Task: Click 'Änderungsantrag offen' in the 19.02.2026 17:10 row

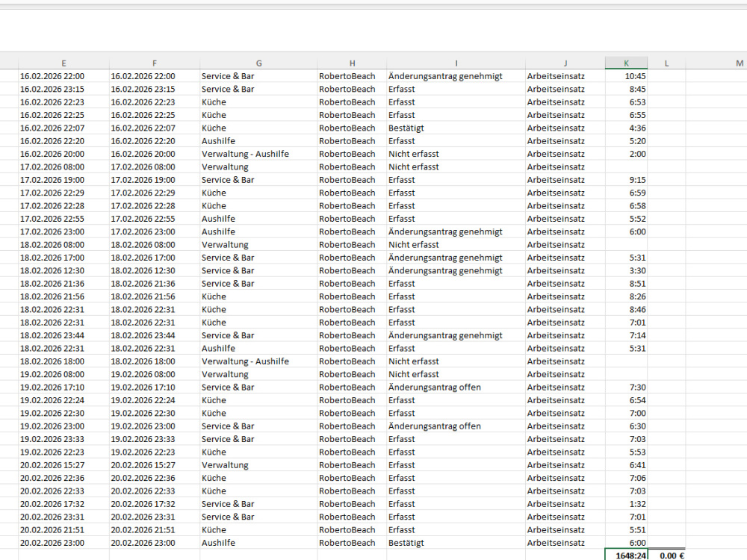Action: (x=435, y=387)
